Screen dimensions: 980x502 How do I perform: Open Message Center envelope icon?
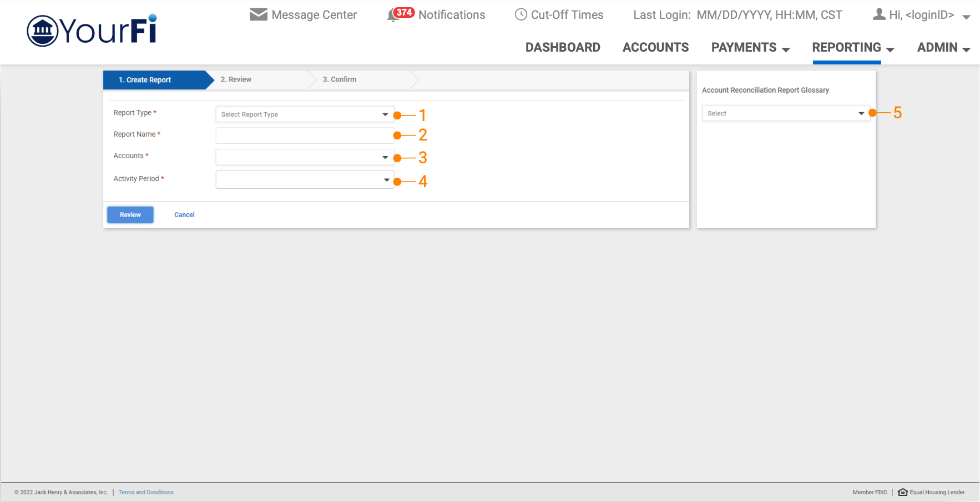point(258,14)
